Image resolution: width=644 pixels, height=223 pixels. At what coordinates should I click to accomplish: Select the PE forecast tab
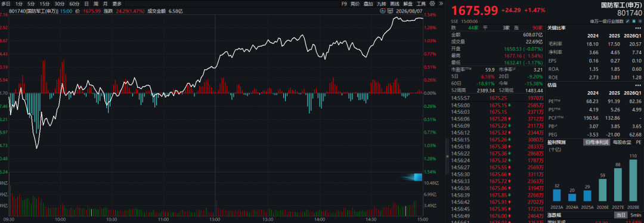(638, 142)
